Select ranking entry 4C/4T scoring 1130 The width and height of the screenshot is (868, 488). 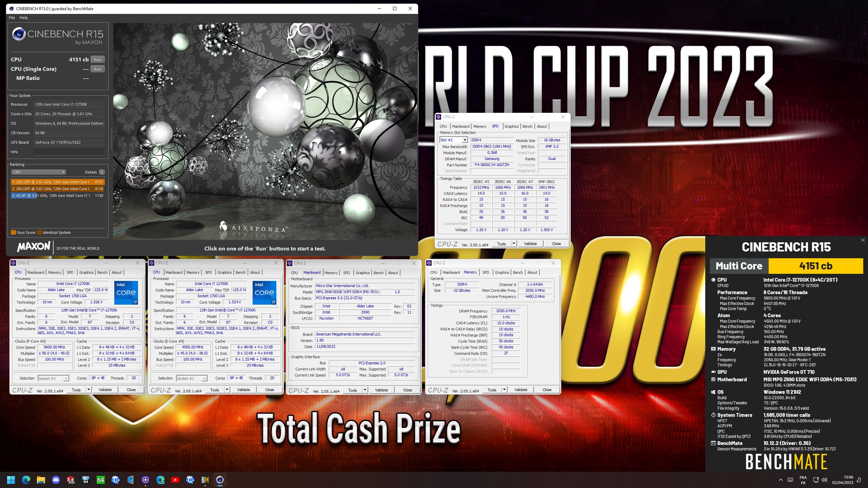click(58, 196)
